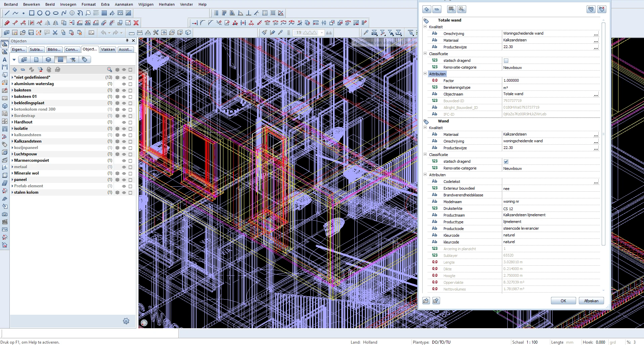Click the text tool letter A in the sidebar
644x345 pixels.
pyautogui.click(x=5, y=60)
